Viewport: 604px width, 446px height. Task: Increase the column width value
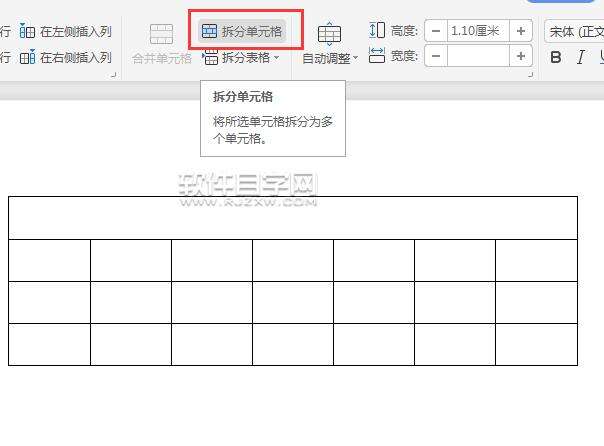click(x=521, y=56)
